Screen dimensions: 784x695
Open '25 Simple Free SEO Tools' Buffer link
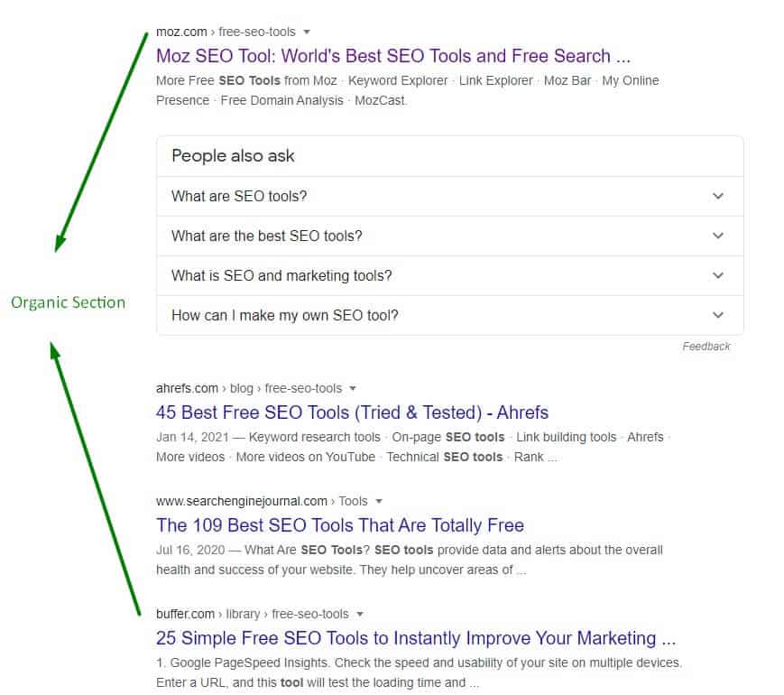coord(416,638)
